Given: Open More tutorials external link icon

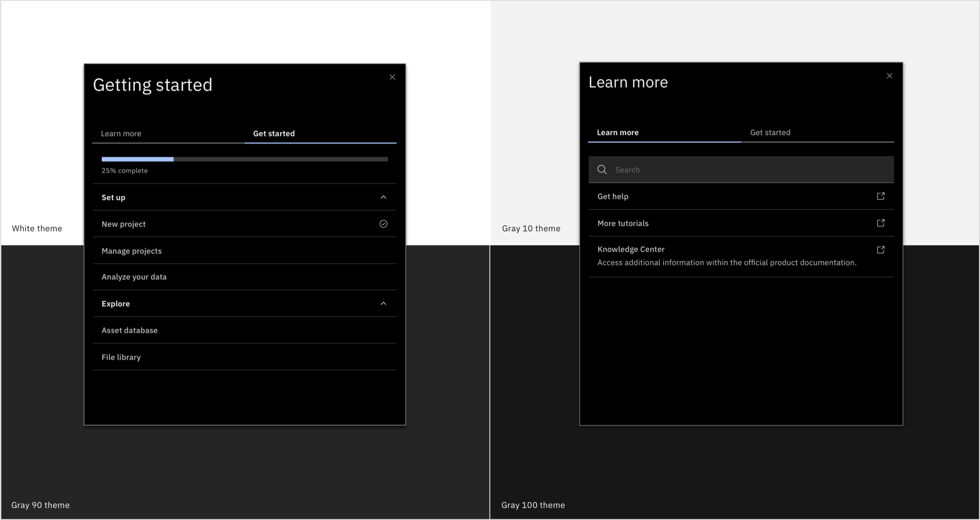Looking at the screenshot, I should (x=880, y=223).
